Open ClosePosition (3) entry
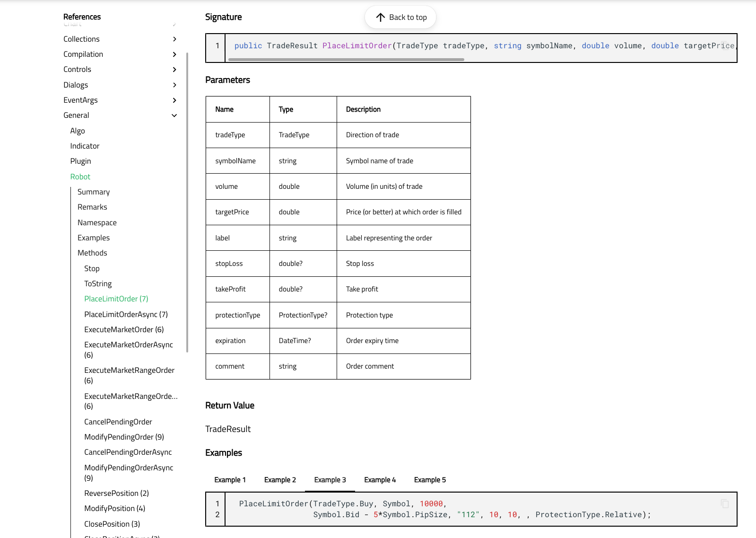The height and width of the screenshot is (538, 756). click(112, 524)
